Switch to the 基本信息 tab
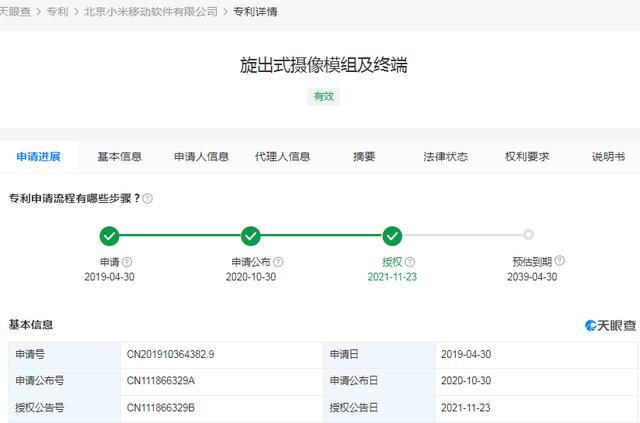This screenshot has width=640, height=423. (x=120, y=157)
